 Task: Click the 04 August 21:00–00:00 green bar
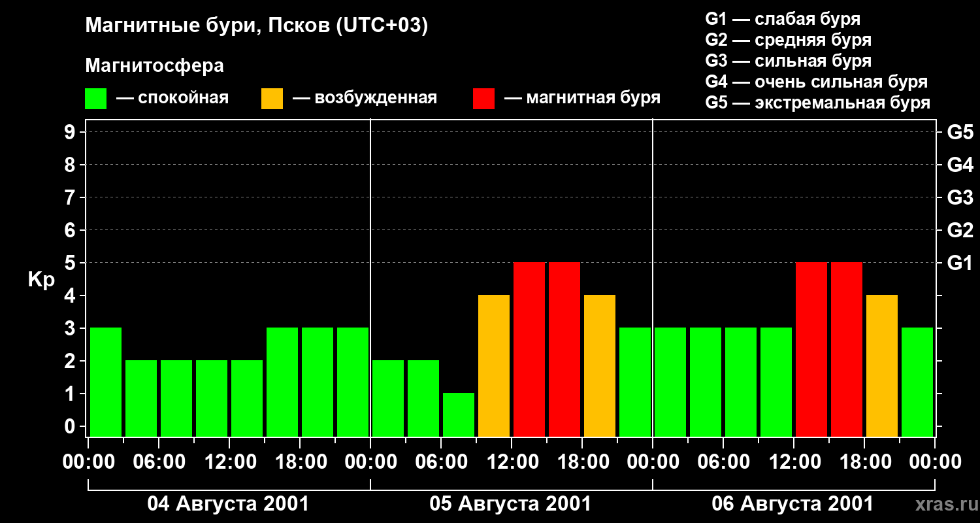pos(353,382)
